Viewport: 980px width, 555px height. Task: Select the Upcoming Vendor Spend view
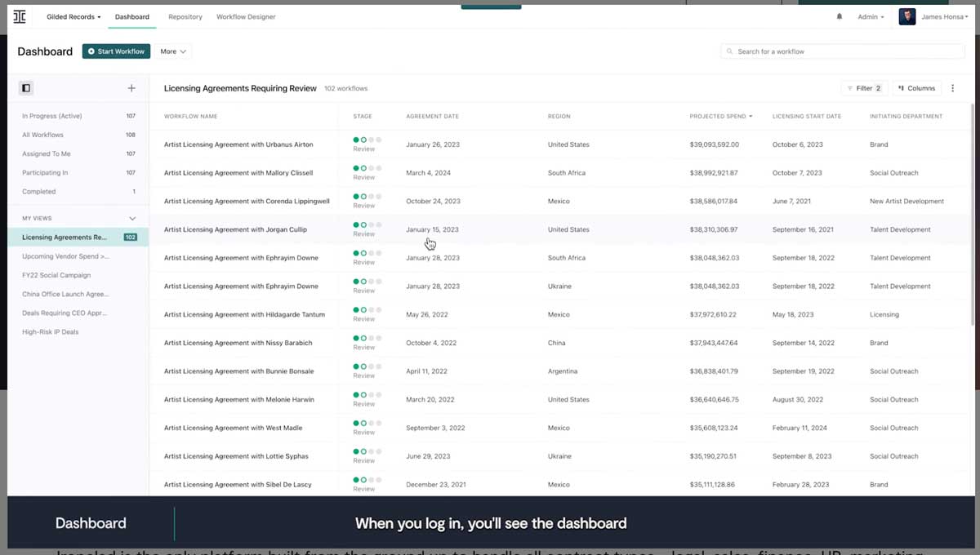64,255
